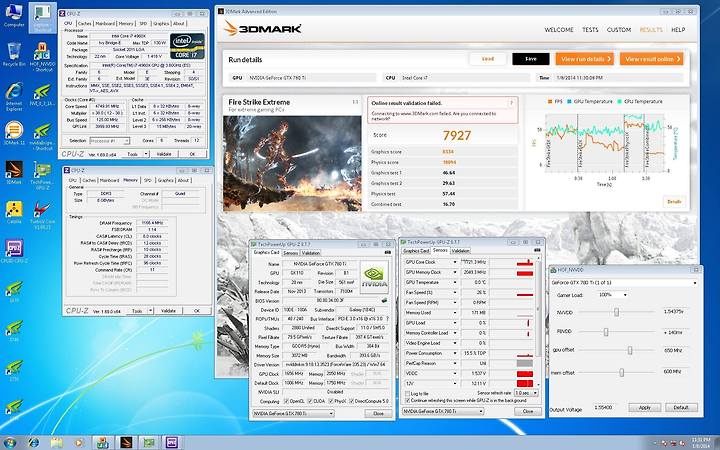Open the Internet Explorer desktop shortcut
The image size is (720, 450).
14,96
